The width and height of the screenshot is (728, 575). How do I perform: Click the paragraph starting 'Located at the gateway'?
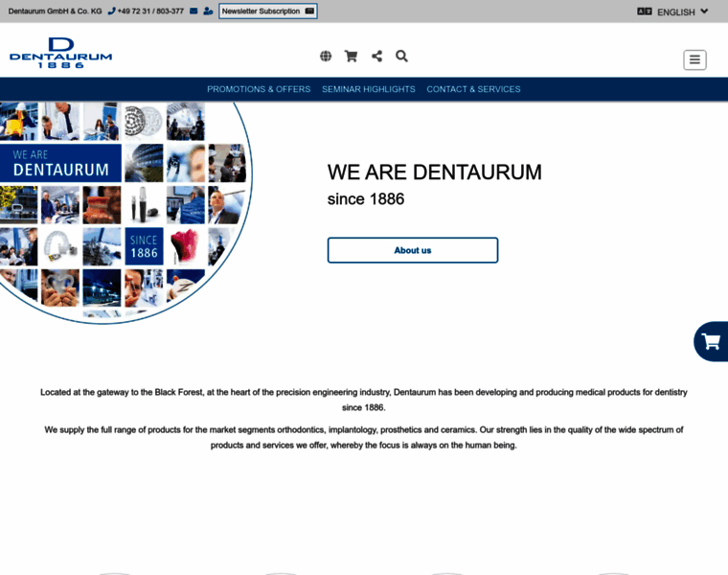point(364,400)
